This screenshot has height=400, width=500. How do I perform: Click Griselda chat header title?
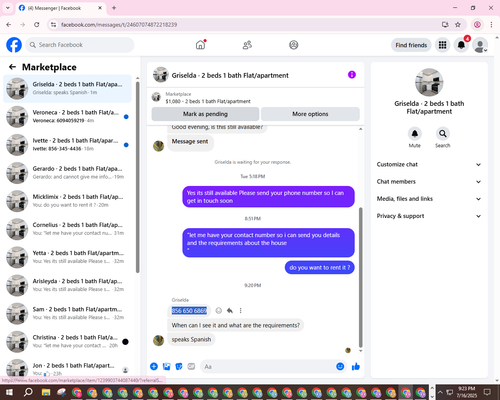pos(230,75)
